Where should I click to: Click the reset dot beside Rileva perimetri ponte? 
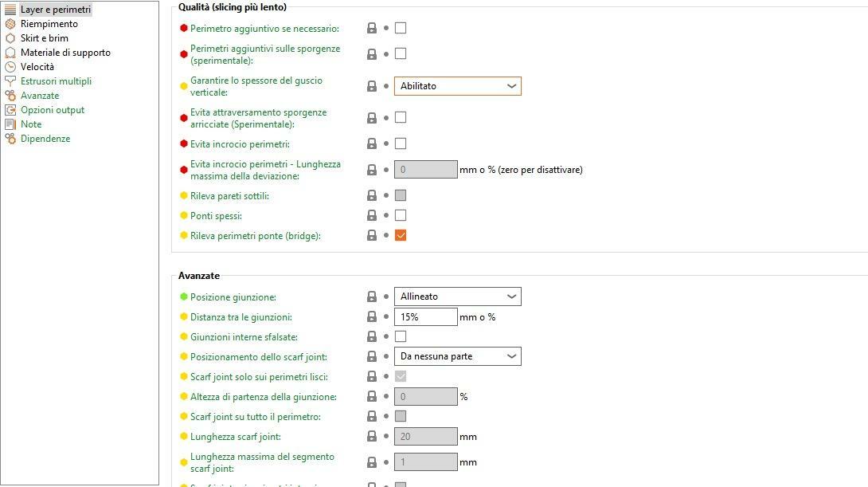[386, 235]
